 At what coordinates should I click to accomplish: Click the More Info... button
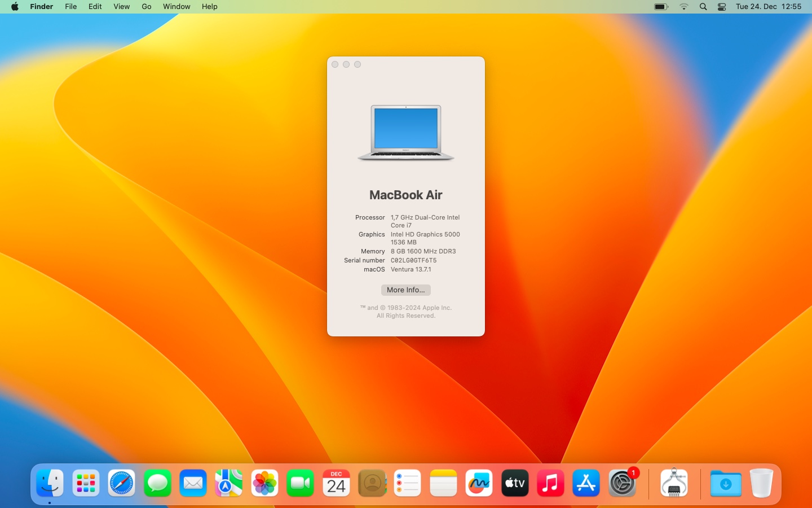tap(406, 290)
